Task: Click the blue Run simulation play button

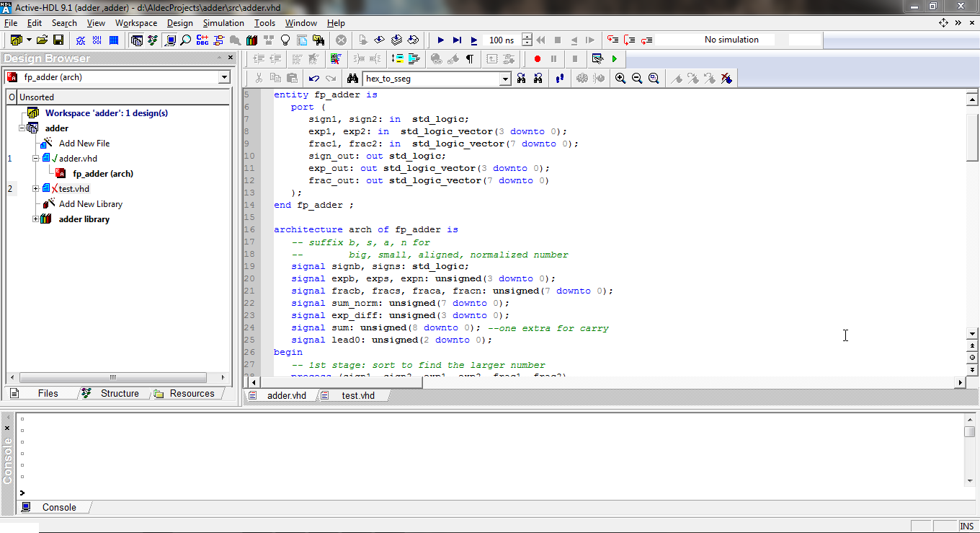Action: [441, 40]
